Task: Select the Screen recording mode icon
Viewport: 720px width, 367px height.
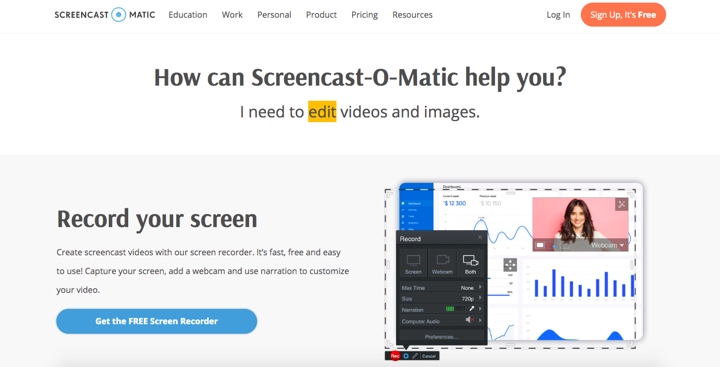Action: [413, 260]
